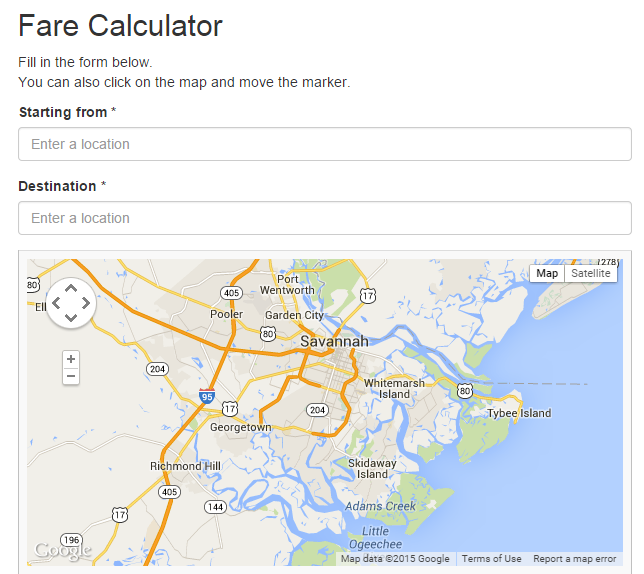Zoom out with the minus button
Image resolution: width=644 pixels, height=574 pixels.
pos(71,376)
